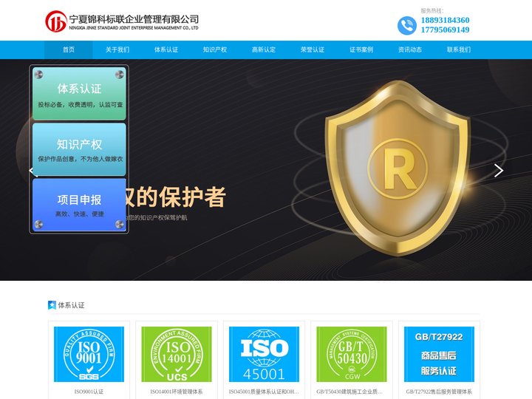Open 荣誉认证 menu item
The image size is (532, 399).
tap(313, 50)
